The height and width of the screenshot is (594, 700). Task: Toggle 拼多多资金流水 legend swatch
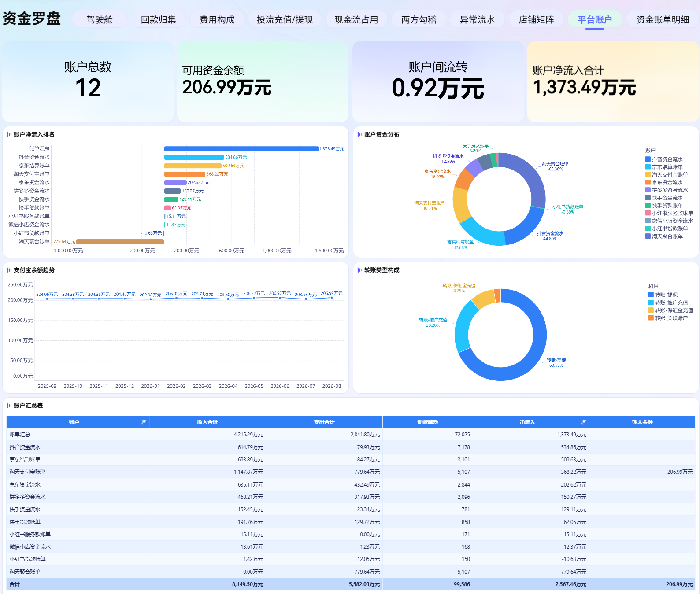point(648,190)
